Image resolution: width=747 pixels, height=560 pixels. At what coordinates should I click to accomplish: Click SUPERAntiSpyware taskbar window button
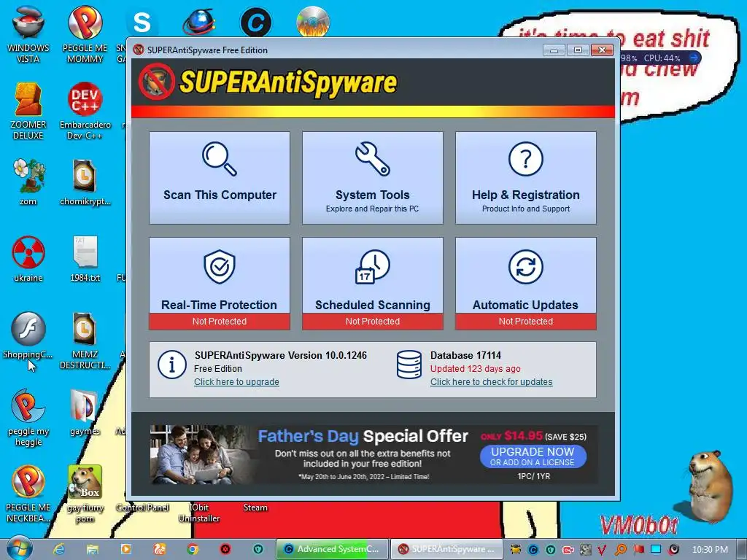click(x=447, y=549)
